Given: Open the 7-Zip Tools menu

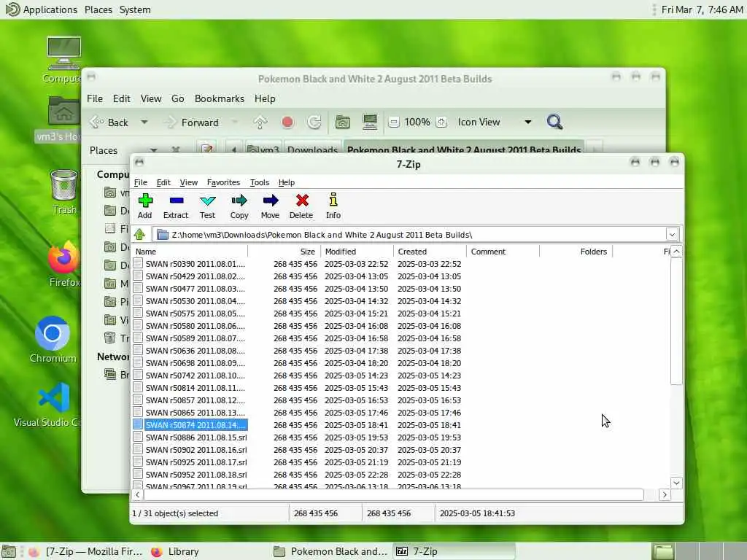Looking at the screenshot, I should pyautogui.click(x=260, y=182).
